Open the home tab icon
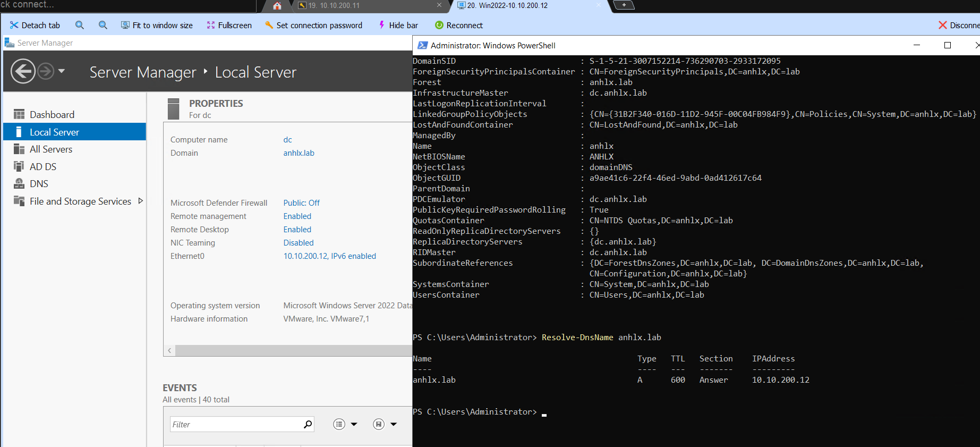Viewport: 980px width, 447px height. 277,6
